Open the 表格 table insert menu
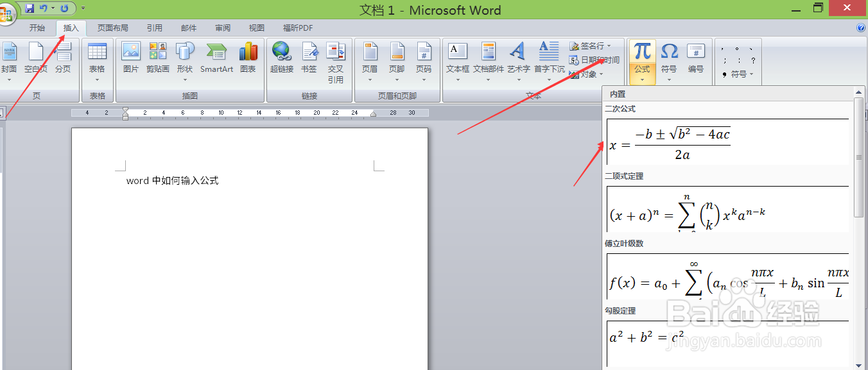The image size is (868, 370). tap(97, 62)
